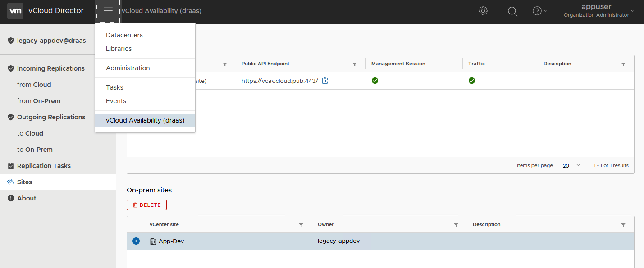Filter the Owner column

[x=456, y=225]
